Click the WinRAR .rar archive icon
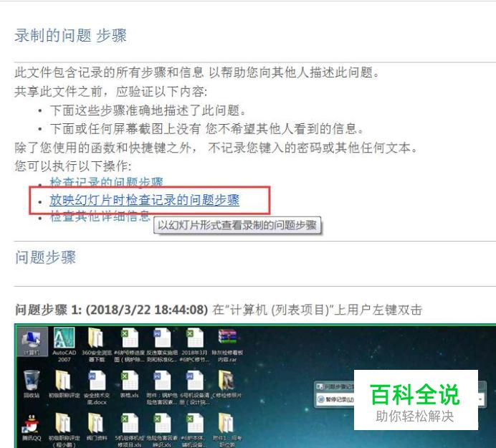496x448 pixels. (x=227, y=345)
